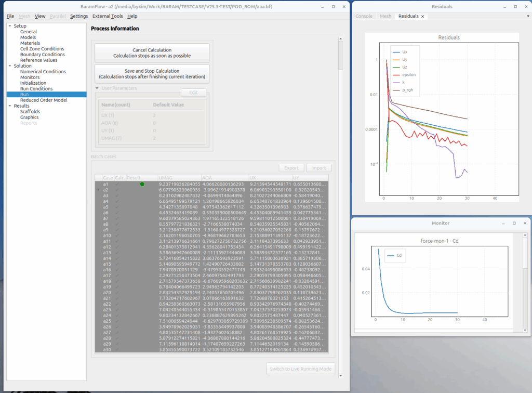The image size is (532, 393).
Task: Click the Calc. checkmark for case a3
Action: pyautogui.click(x=117, y=195)
